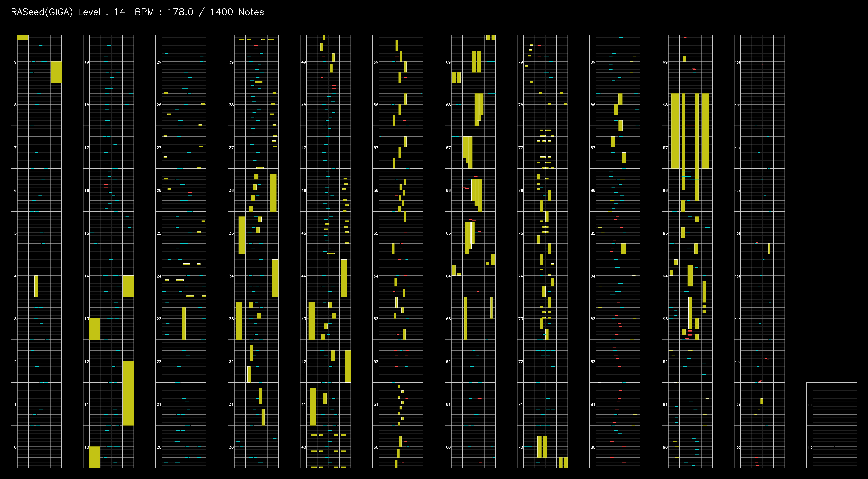
Task: Select the measure 29 number label
Action: 159,62
